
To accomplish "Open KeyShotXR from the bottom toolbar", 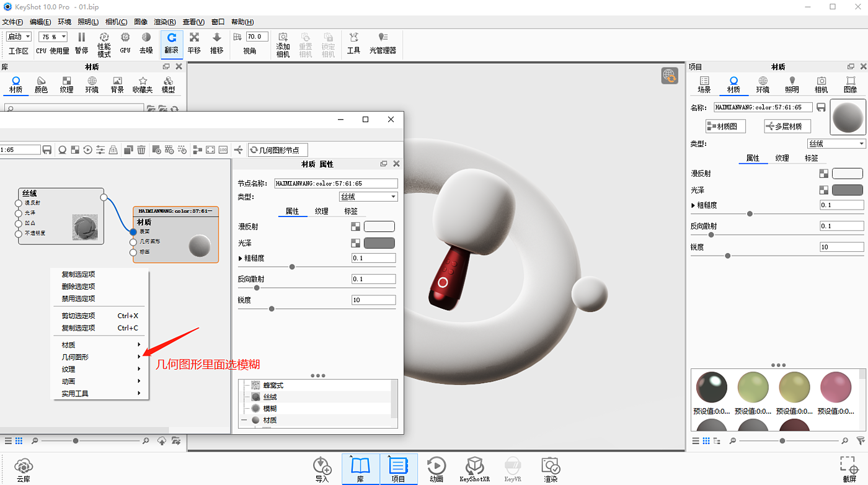I will click(475, 469).
